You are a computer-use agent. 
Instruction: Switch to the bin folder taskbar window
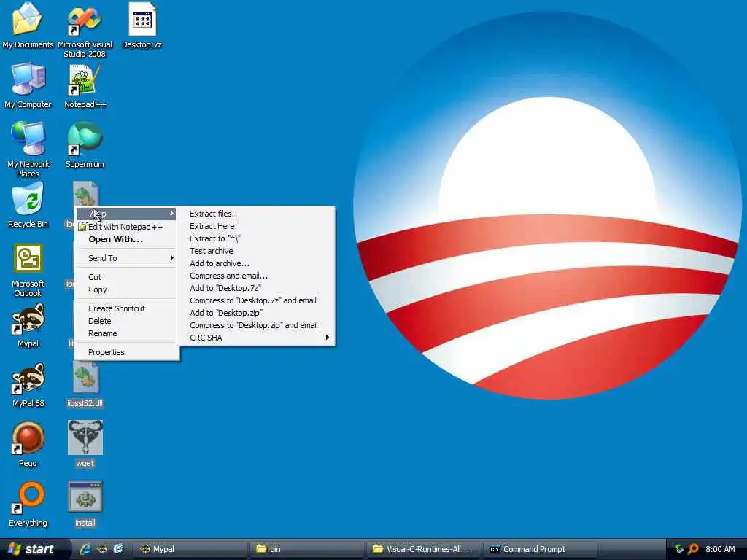point(307,549)
